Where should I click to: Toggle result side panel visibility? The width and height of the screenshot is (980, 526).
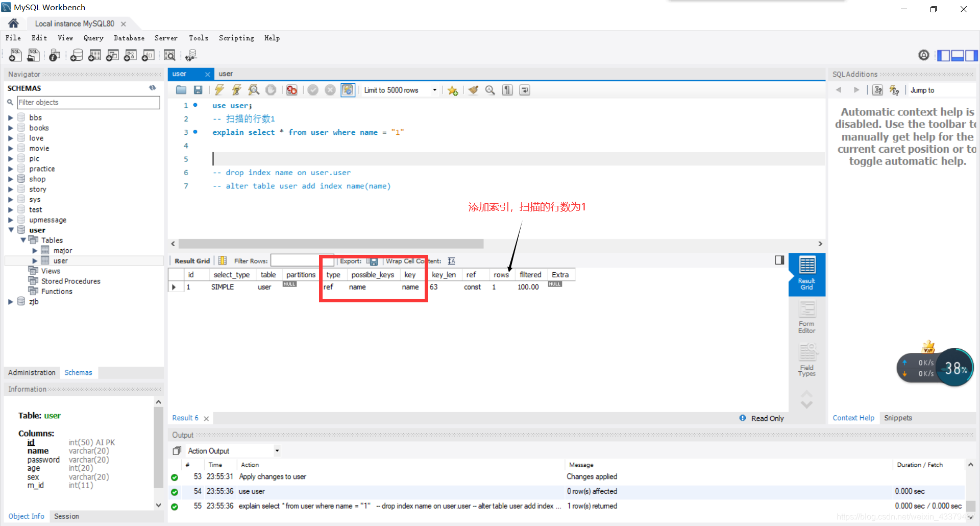779,260
